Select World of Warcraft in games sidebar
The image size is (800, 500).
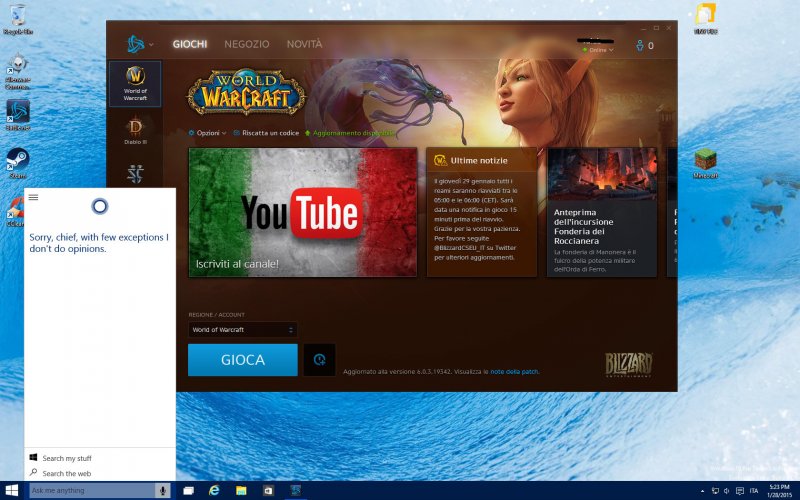(x=135, y=84)
